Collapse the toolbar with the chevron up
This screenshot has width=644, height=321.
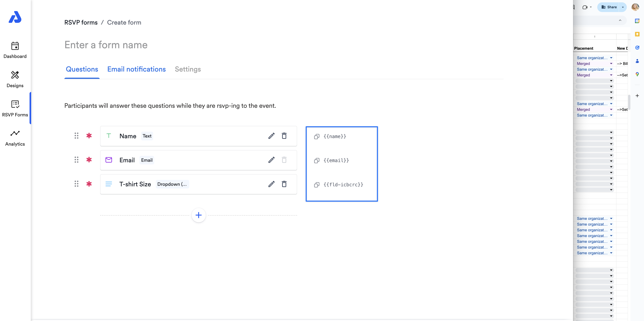(620, 20)
